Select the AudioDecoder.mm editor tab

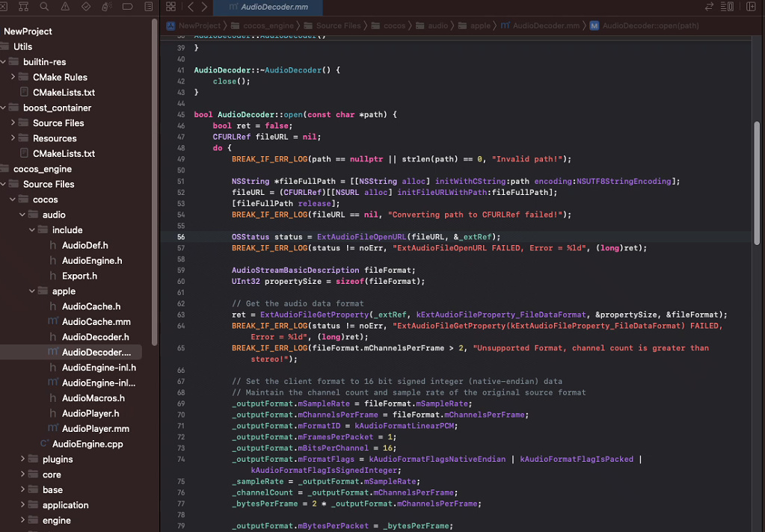tap(269, 7)
